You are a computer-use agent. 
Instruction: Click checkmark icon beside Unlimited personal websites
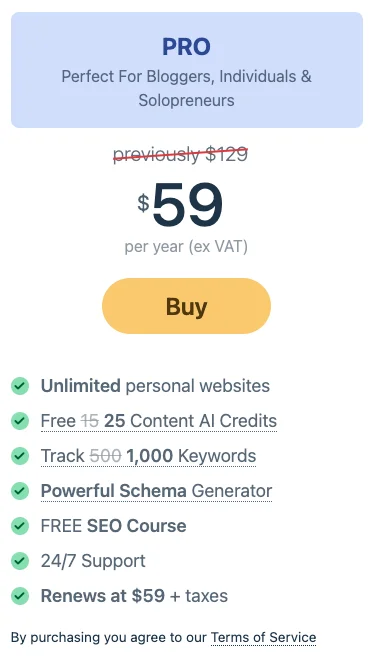(x=20, y=386)
